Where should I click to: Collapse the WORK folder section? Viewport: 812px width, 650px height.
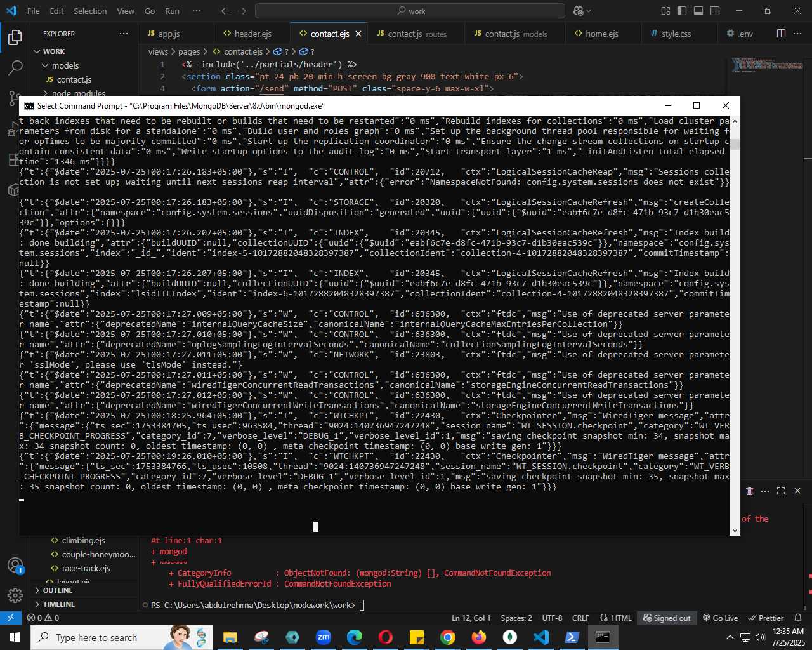point(84,51)
